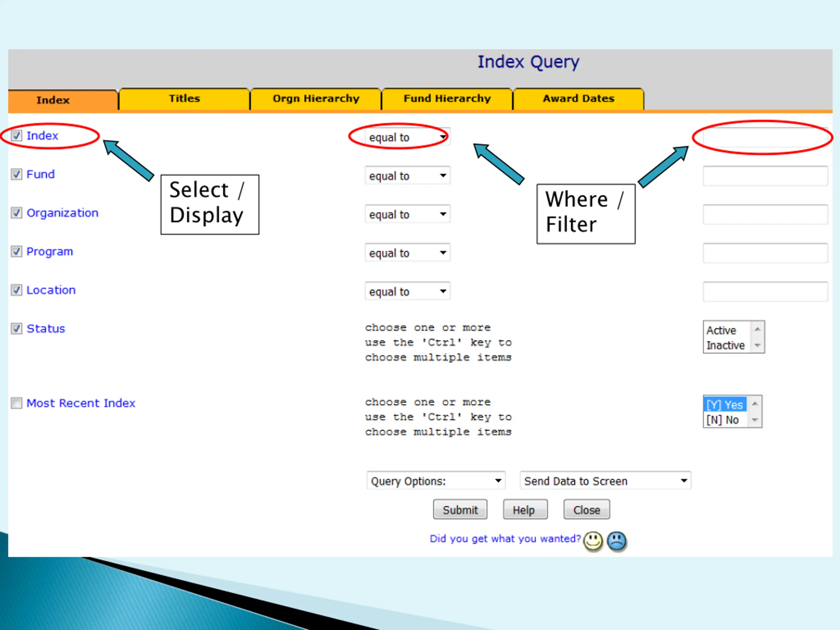The height and width of the screenshot is (630, 840).
Task: Uncheck the Location checkbox
Action: pos(16,290)
